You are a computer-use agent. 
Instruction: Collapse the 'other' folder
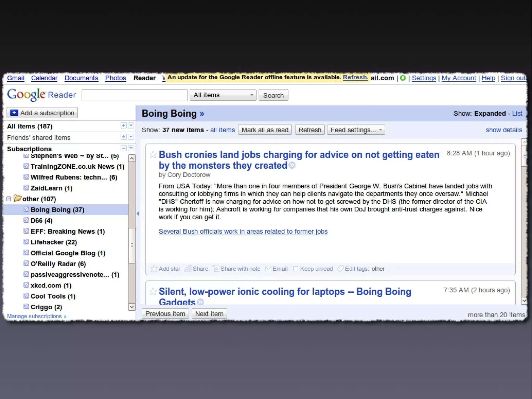tap(9, 199)
